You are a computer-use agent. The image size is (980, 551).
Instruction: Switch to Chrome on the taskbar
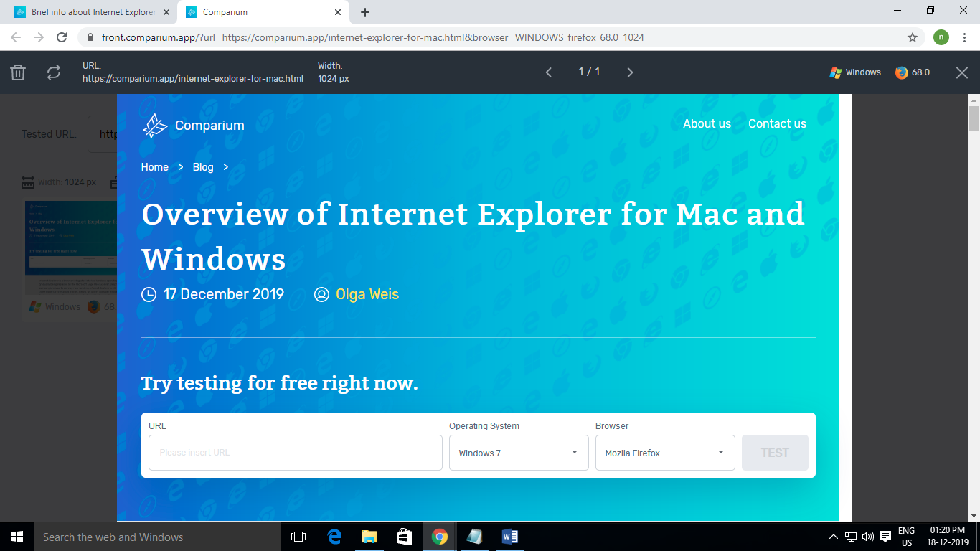click(x=440, y=537)
